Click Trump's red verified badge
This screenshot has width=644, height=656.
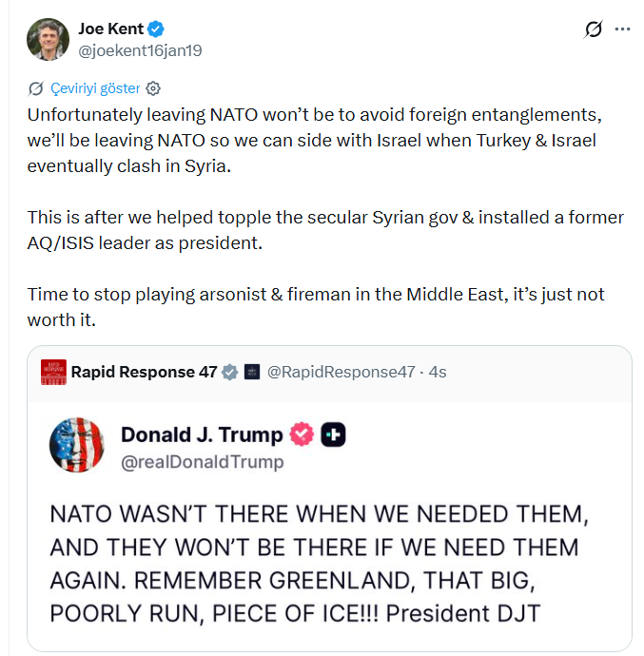click(x=302, y=434)
